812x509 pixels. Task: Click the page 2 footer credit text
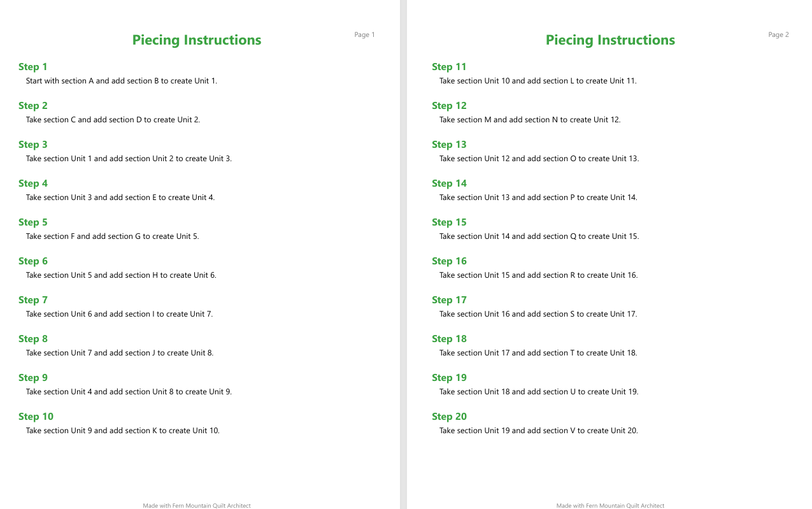pos(610,506)
